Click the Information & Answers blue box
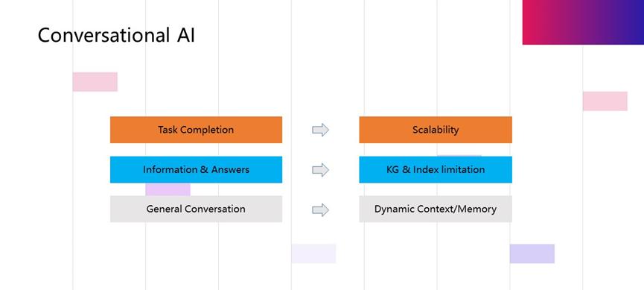The width and height of the screenshot is (644, 290). pyautogui.click(x=196, y=169)
